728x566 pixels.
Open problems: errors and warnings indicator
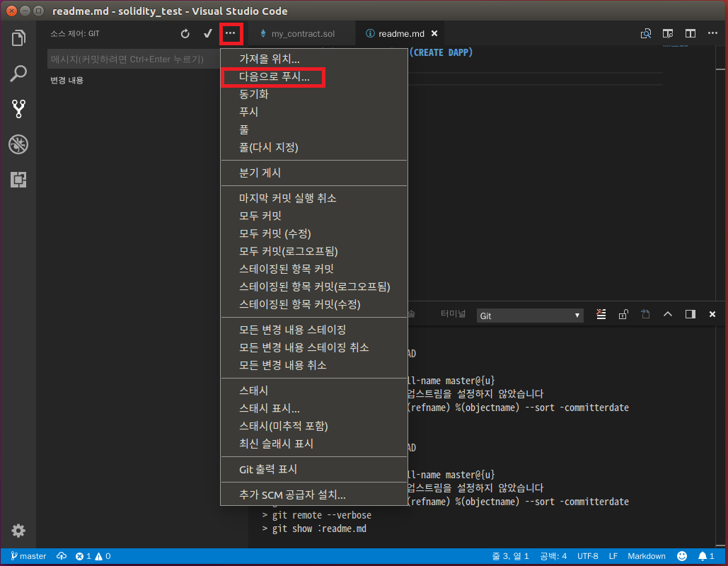(93, 556)
